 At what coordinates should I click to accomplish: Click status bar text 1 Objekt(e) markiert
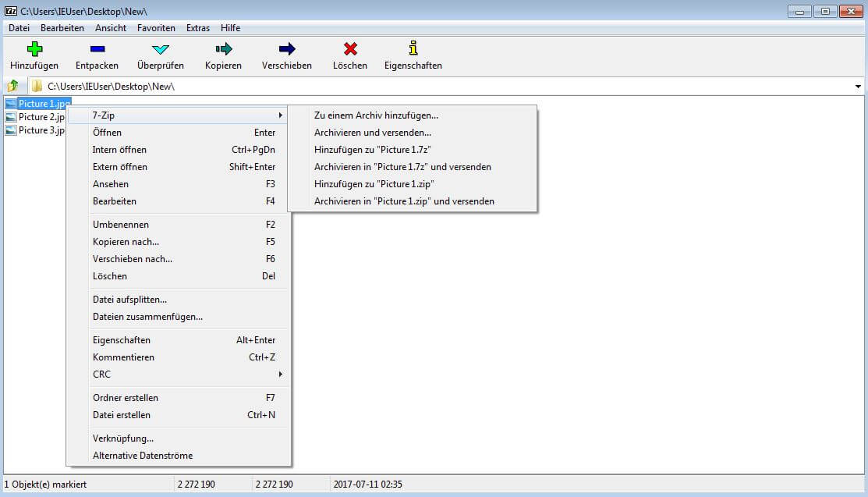coord(45,485)
